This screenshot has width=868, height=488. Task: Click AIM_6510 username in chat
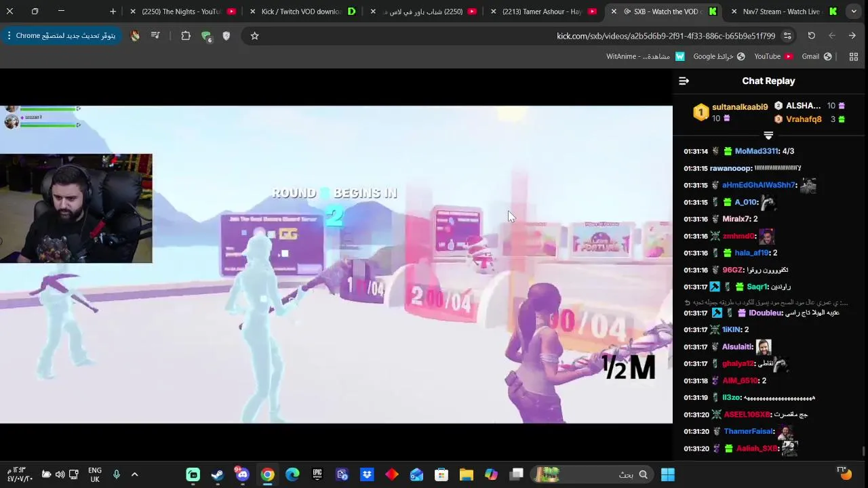740,381
